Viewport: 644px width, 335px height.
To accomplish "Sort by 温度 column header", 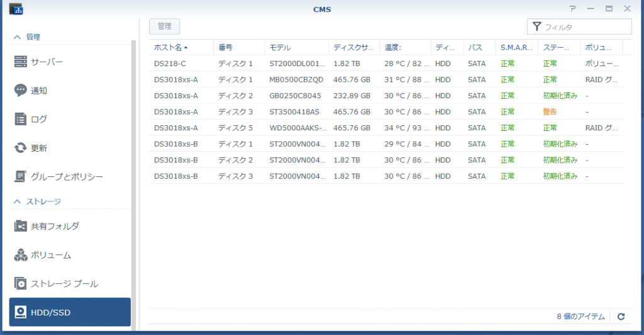I will 405,47.
